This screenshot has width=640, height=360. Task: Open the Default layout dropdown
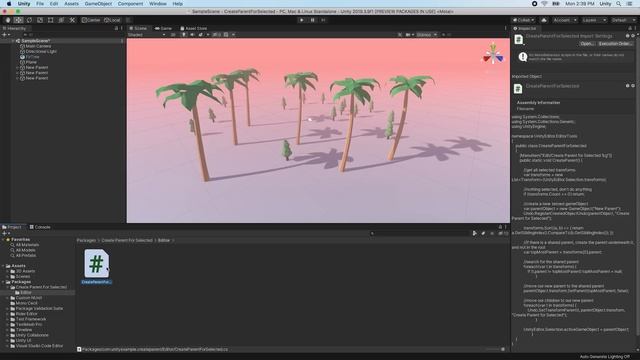coord(623,20)
